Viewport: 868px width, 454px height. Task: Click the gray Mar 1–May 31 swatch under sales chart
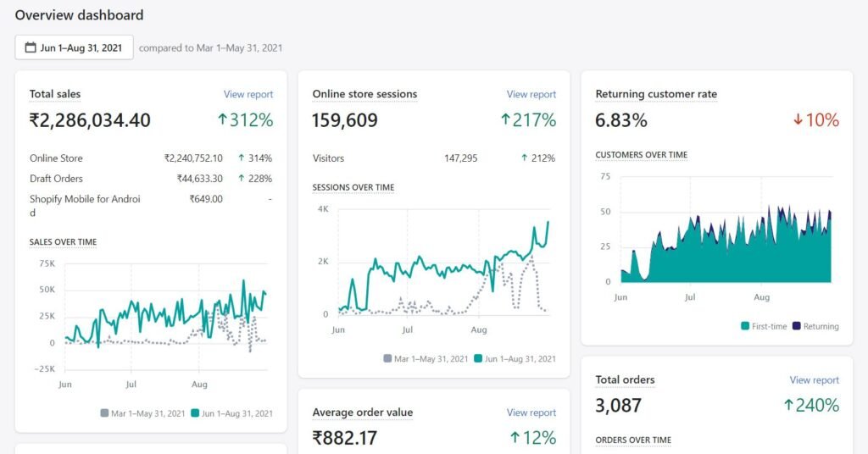[105, 413]
